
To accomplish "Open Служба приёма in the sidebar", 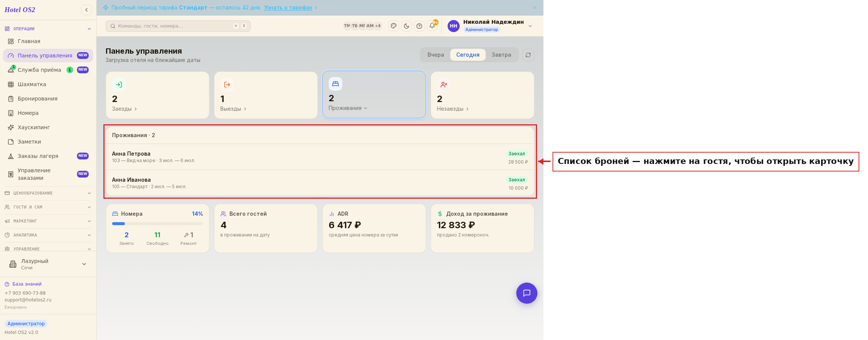I will point(48,70).
